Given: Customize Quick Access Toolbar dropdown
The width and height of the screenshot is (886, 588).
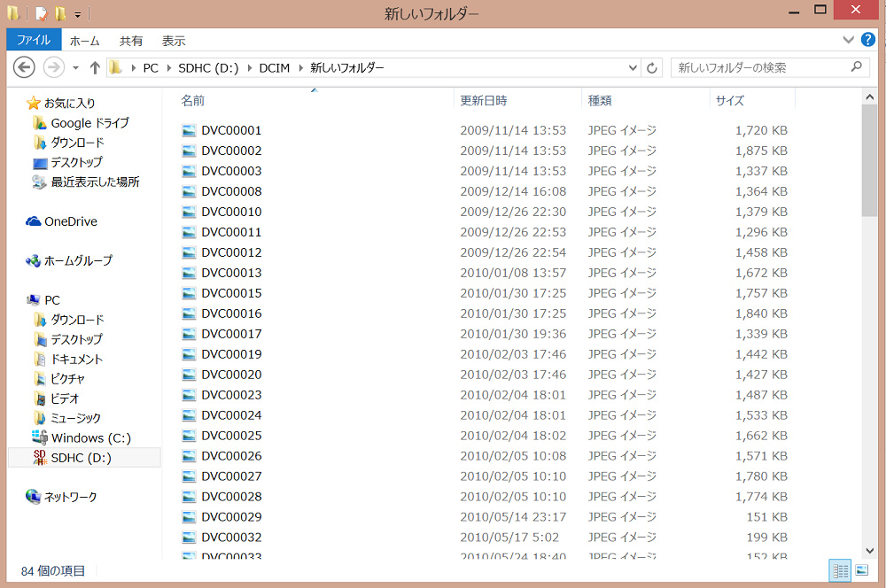Looking at the screenshot, I should (78, 14).
